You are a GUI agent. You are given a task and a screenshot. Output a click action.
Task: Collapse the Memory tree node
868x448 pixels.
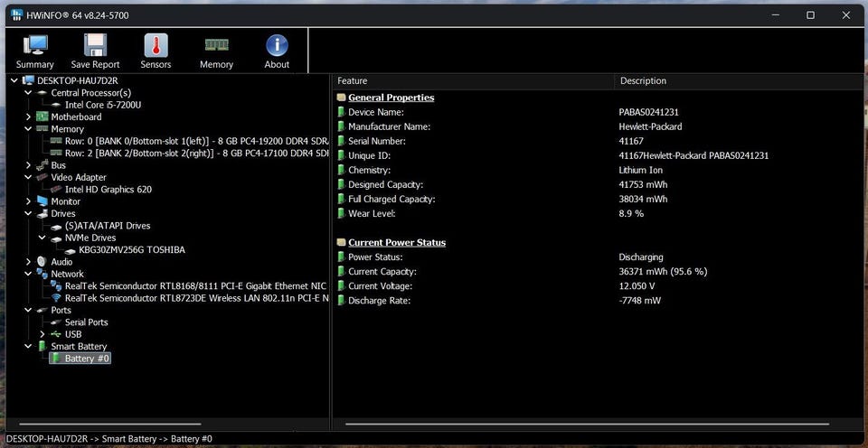[x=28, y=129]
